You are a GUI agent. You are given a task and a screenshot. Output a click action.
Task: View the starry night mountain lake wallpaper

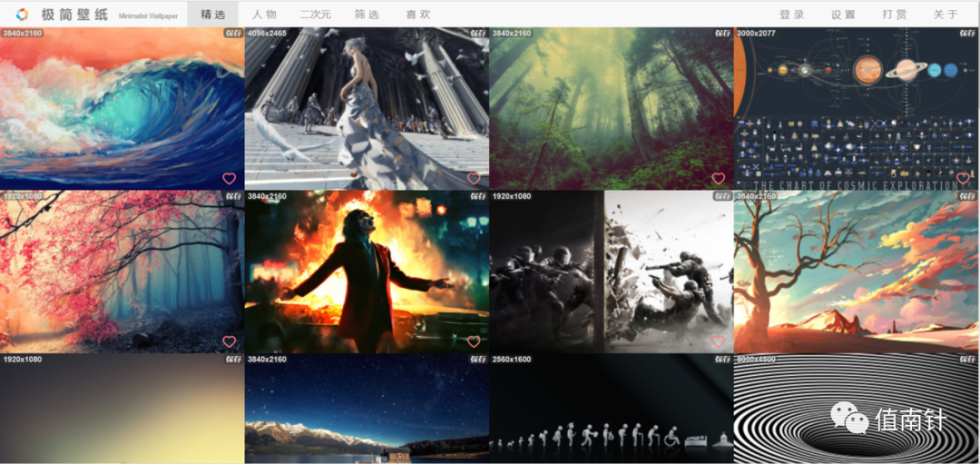tap(367, 409)
